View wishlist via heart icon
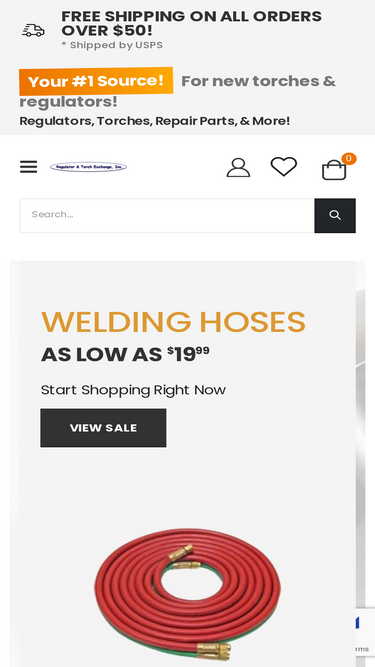 coord(284,166)
